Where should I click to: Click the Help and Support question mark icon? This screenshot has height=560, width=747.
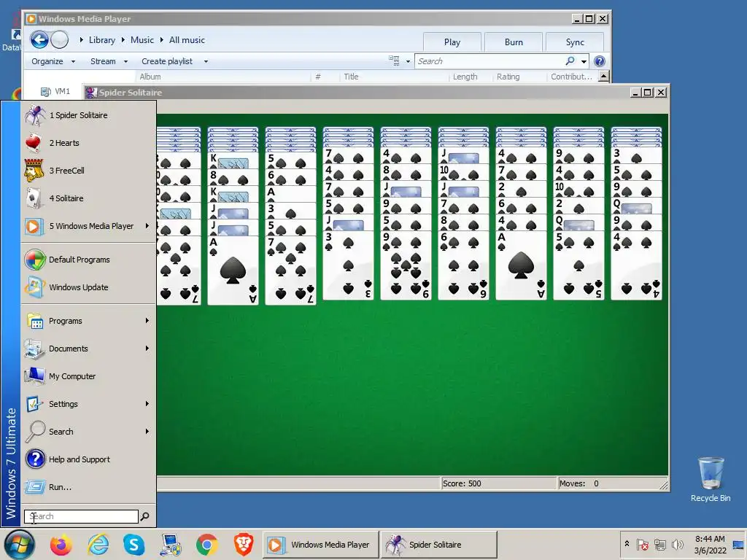click(x=35, y=459)
